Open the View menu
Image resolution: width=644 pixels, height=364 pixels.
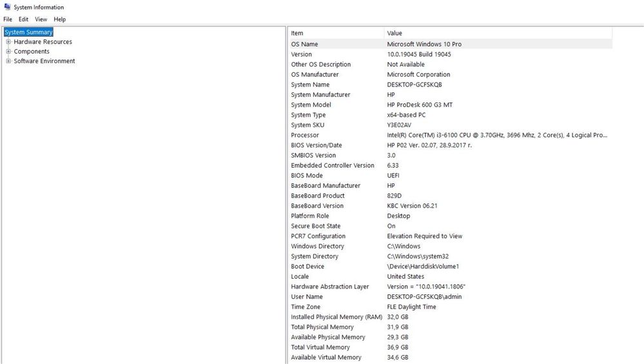click(x=41, y=19)
